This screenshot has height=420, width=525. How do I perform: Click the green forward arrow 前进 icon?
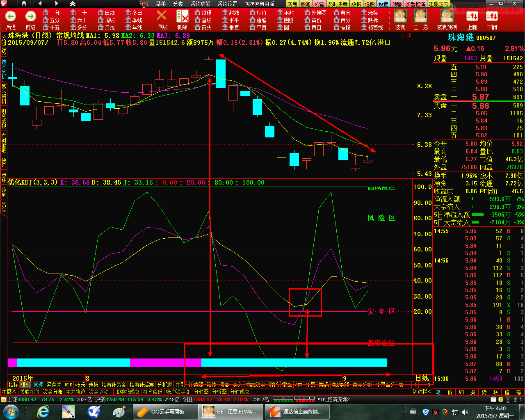(x=31, y=16)
